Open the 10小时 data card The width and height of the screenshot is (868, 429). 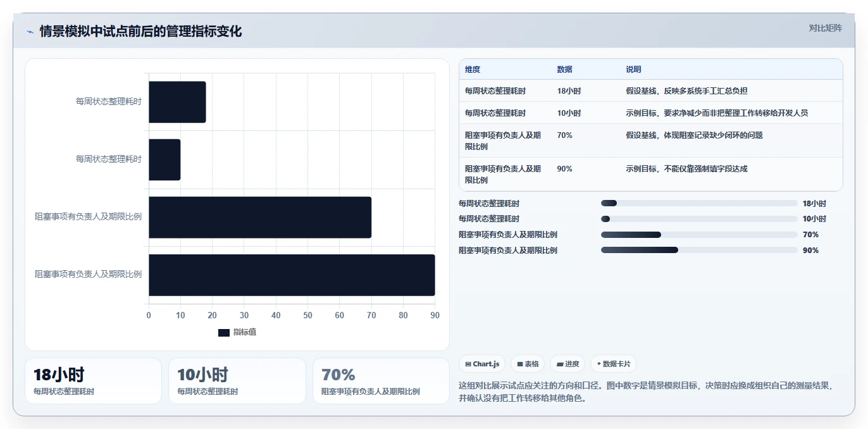tap(237, 381)
